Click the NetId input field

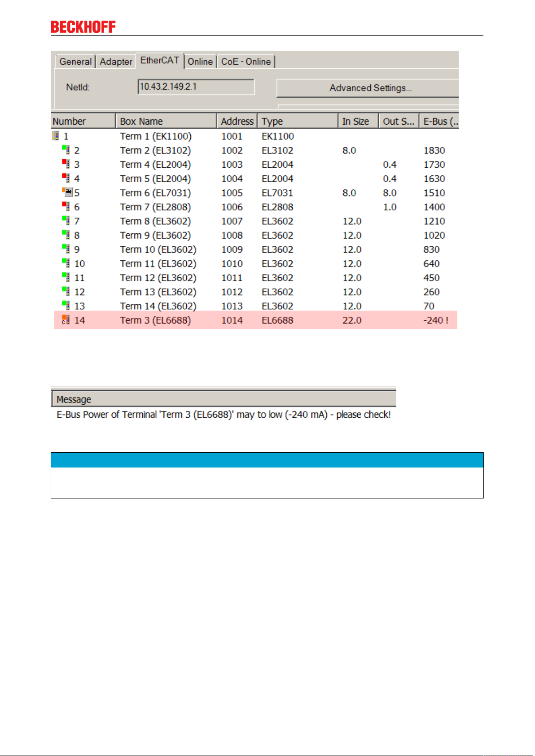196,87
